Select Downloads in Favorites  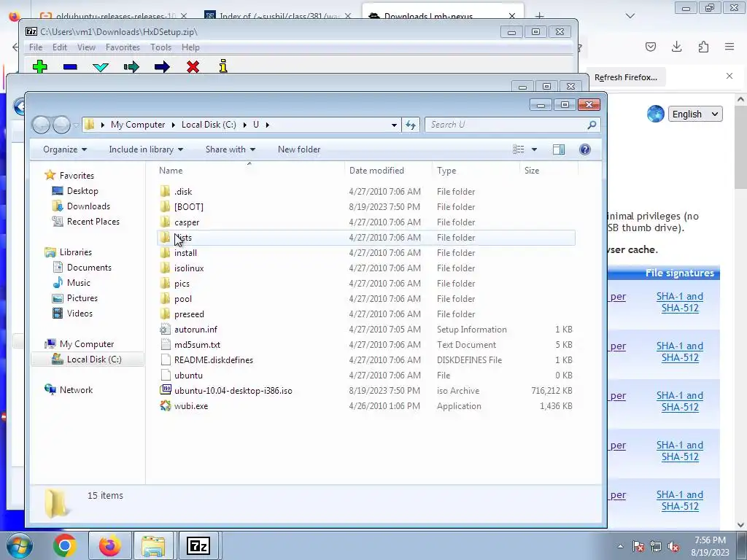pos(88,206)
